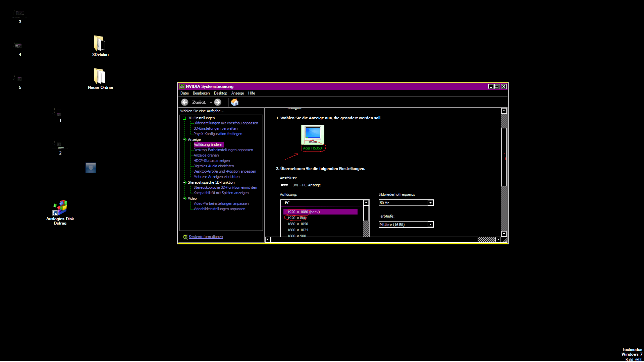Open Desktop-Farbeinstellungen anpassen
The height and width of the screenshot is (362, 644).
coord(223,150)
